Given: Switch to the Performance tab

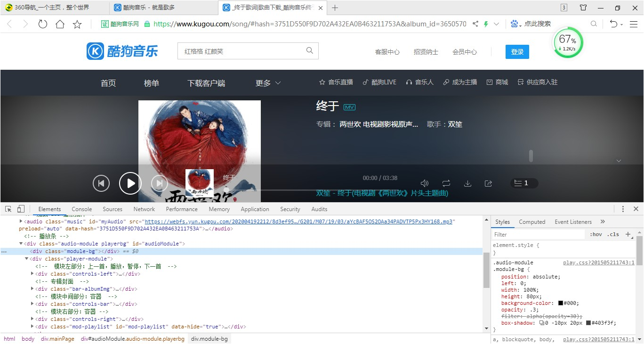Looking at the screenshot, I should click(x=182, y=209).
